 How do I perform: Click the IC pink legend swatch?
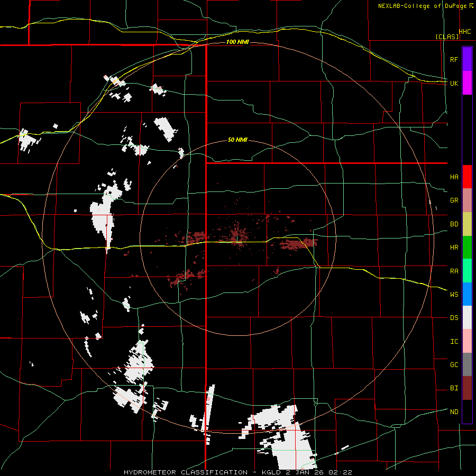[x=467, y=341]
